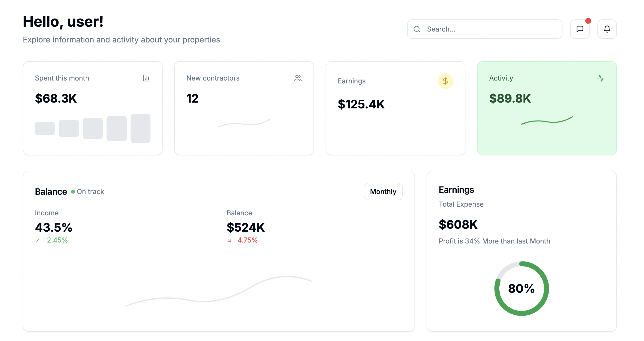Click the On track status label

90,192
